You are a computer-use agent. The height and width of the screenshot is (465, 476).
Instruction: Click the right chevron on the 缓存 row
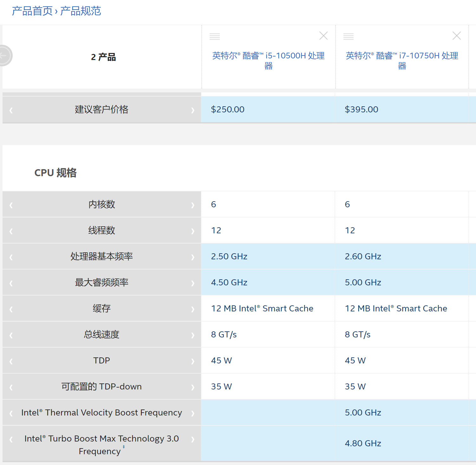pos(193,308)
